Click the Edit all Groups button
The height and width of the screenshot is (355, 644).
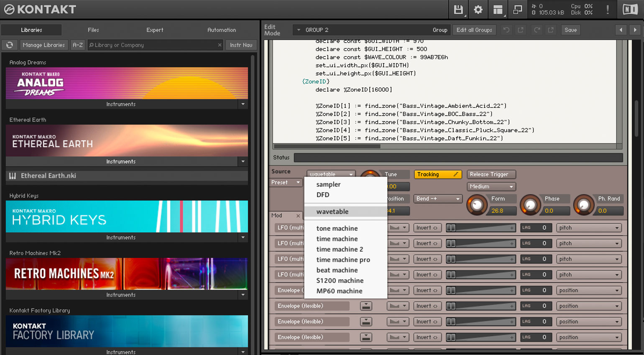[474, 30]
